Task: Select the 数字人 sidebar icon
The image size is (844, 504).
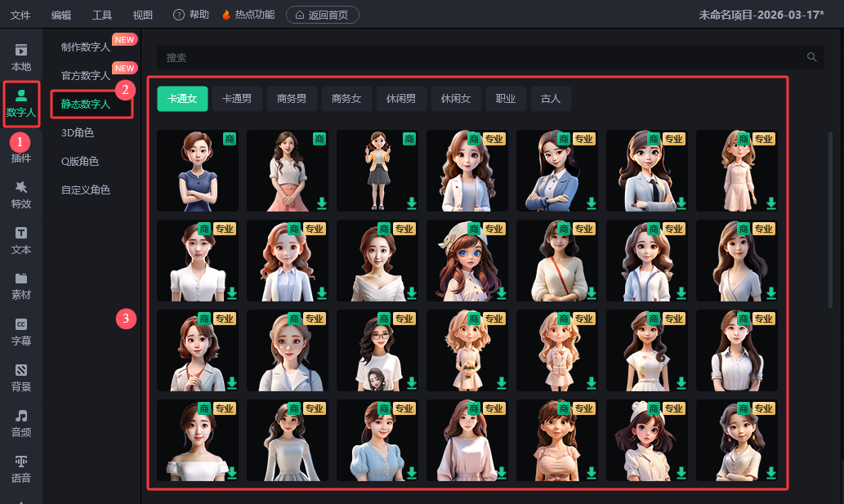Action: [21, 103]
